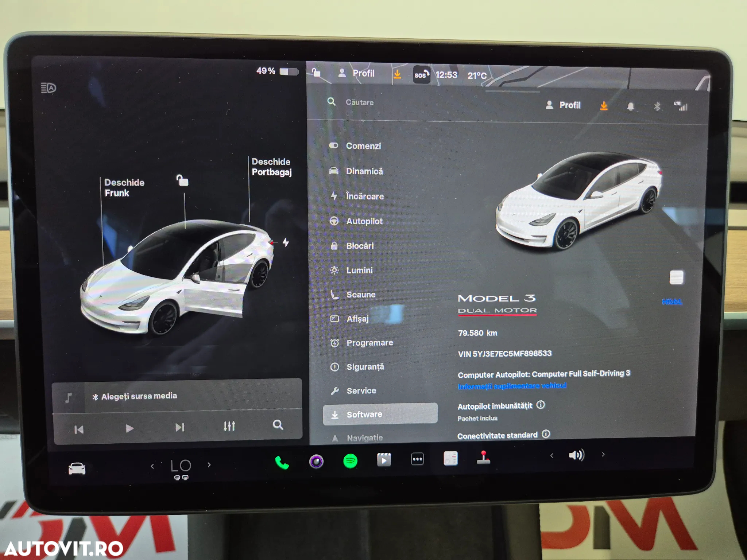Tap the LO temperature display

pos(181,466)
